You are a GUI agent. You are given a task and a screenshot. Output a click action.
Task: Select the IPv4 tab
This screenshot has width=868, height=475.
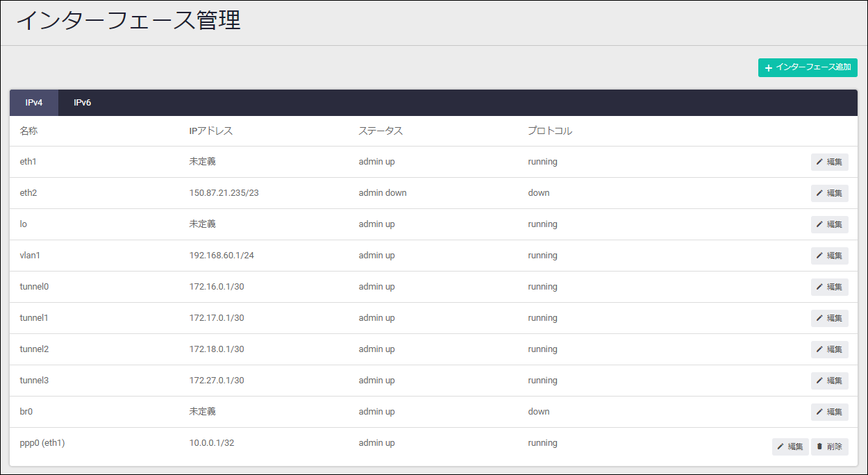coord(34,103)
